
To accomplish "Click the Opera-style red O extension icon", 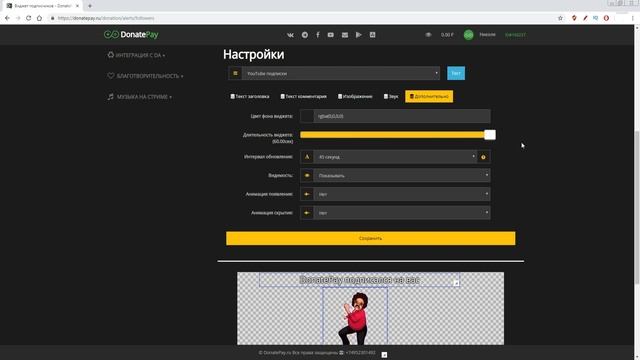I will [606, 18].
